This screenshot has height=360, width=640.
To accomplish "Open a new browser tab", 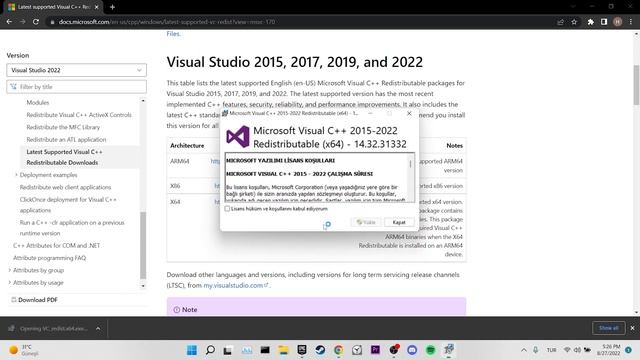I will (112, 7).
